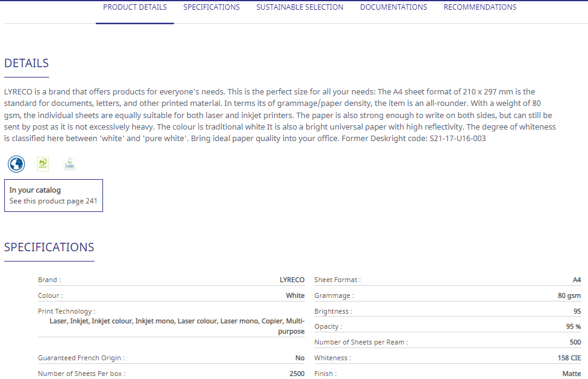588x379 pixels.
Task: Click the 'White' colour value
Action: click(295, 295)
